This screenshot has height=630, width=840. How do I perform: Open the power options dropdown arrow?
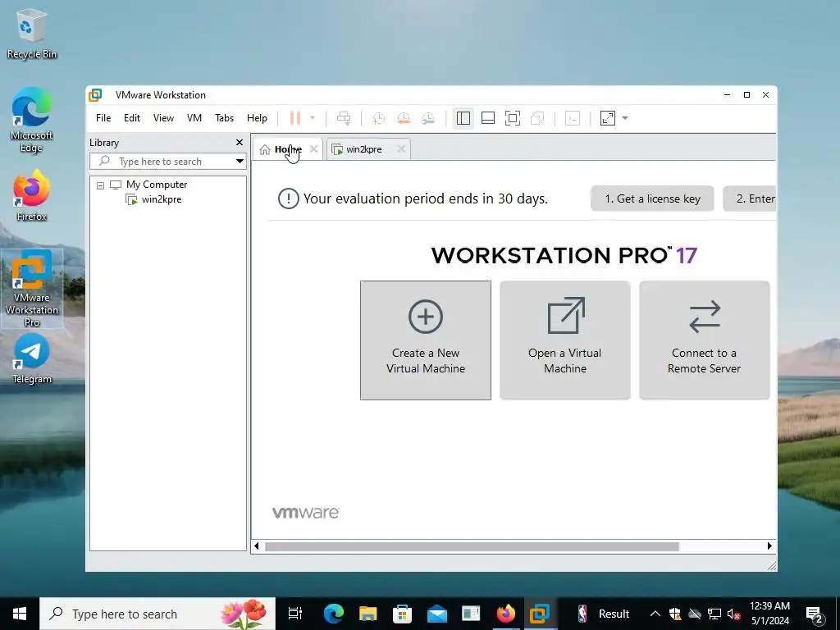tap(313, 118)
